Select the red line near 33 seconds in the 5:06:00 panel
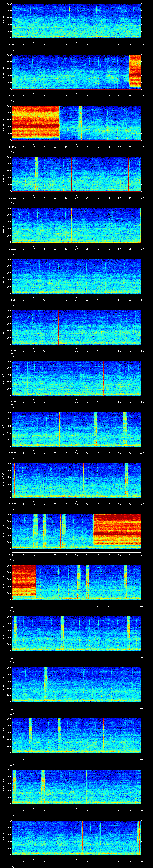This screenshot has height=868, width=153. 83,276
